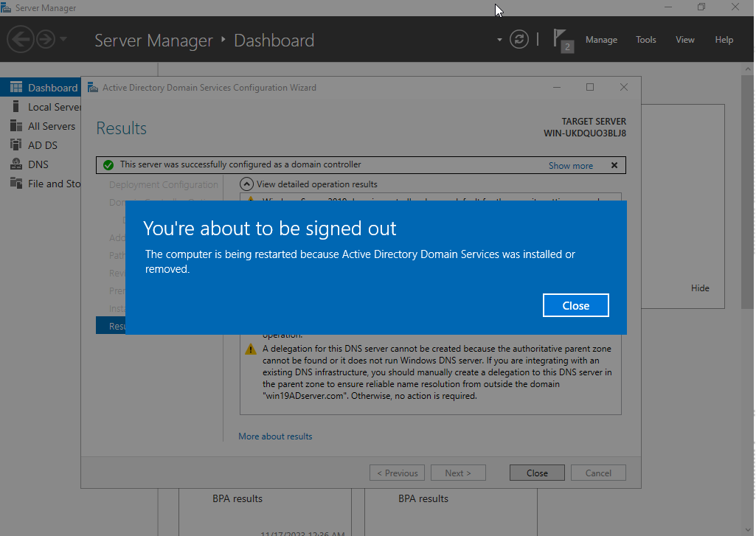Click the Server Manager title bar icon
756x536 pixels.
click(6, 7)
